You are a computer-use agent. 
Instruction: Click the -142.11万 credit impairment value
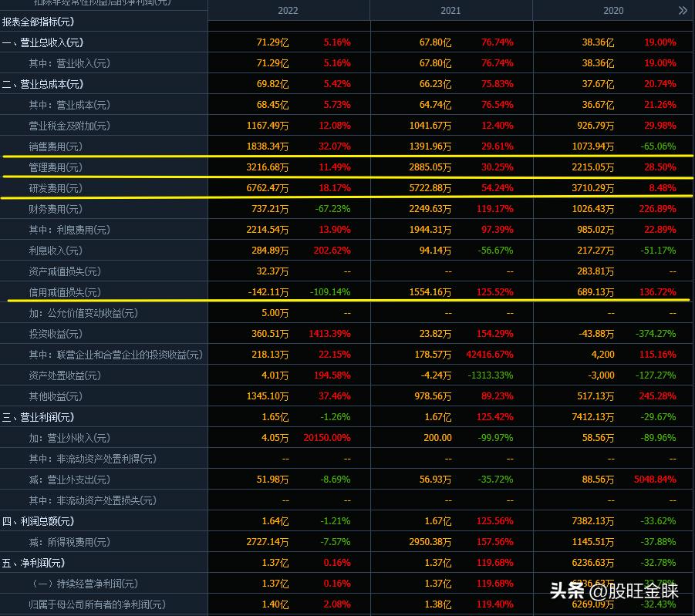click(x=268, y=292)
